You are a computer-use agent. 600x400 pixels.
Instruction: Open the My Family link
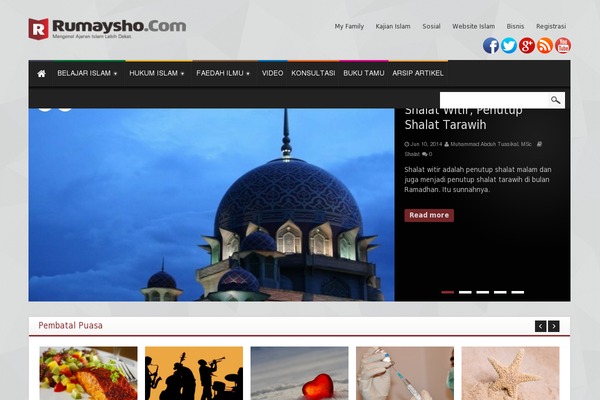click(349, 26)
